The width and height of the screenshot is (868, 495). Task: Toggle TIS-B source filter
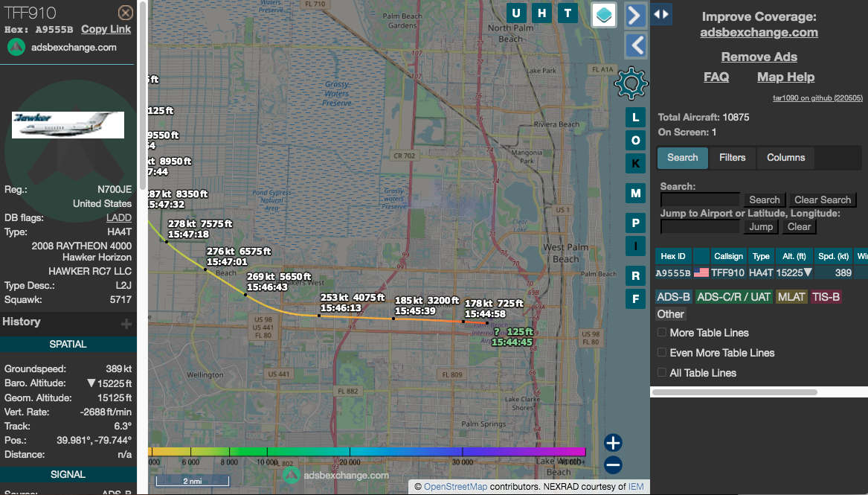click(826, 297)
